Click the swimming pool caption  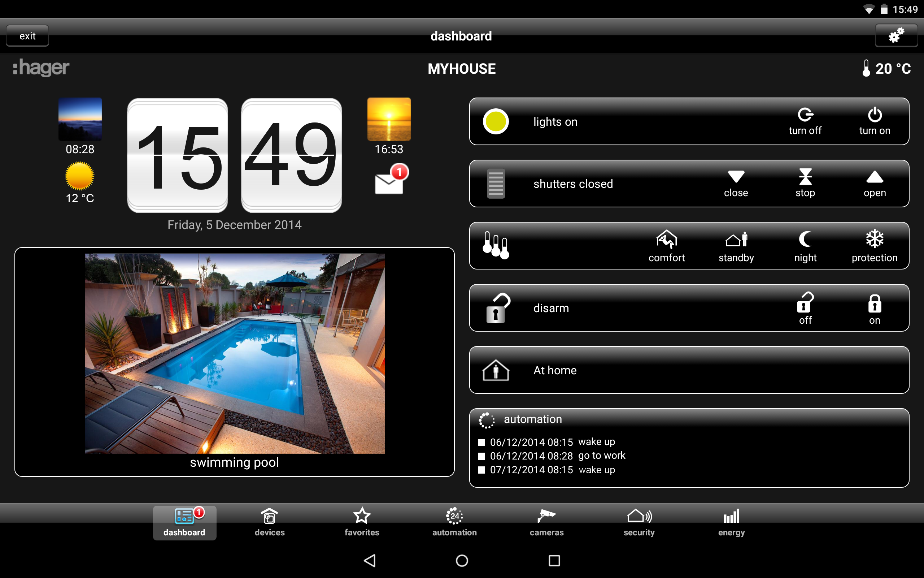click(x=235, y=462)
